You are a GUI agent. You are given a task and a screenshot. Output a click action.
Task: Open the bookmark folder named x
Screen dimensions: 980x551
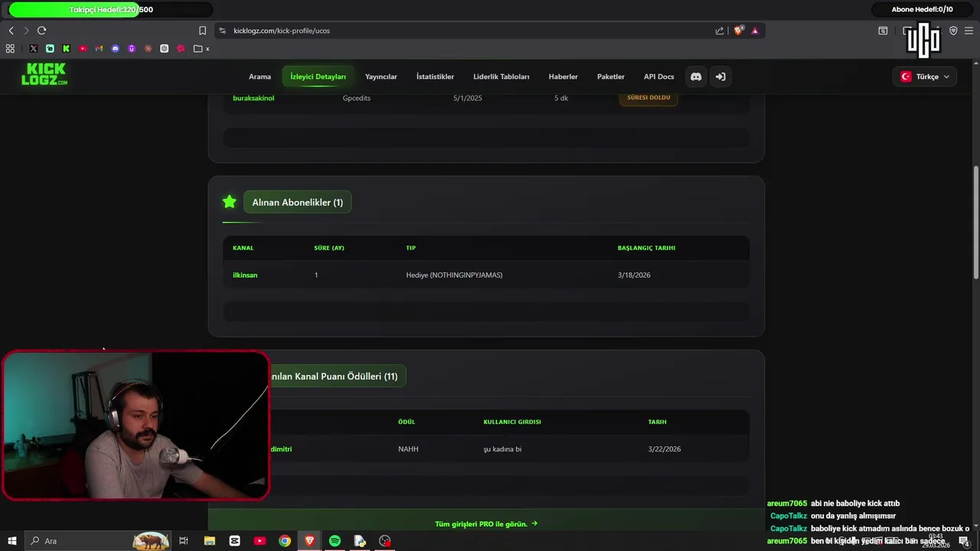point(201,48)
